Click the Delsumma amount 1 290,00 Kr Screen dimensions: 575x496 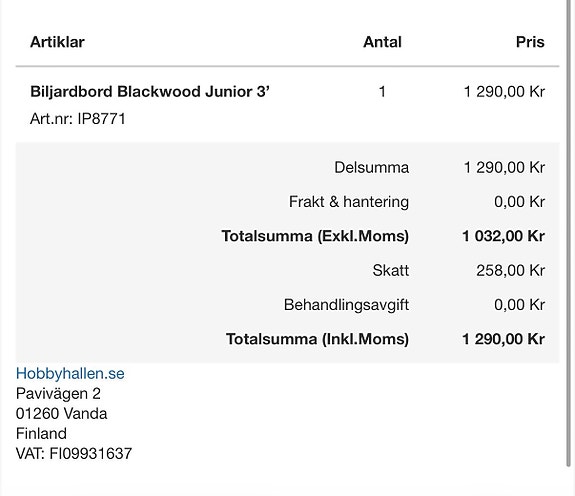click(x=504, y=168)
